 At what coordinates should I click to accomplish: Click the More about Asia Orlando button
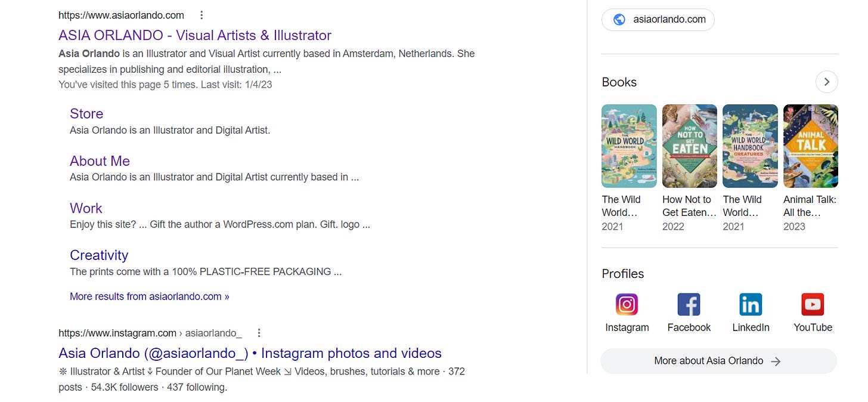718,361
